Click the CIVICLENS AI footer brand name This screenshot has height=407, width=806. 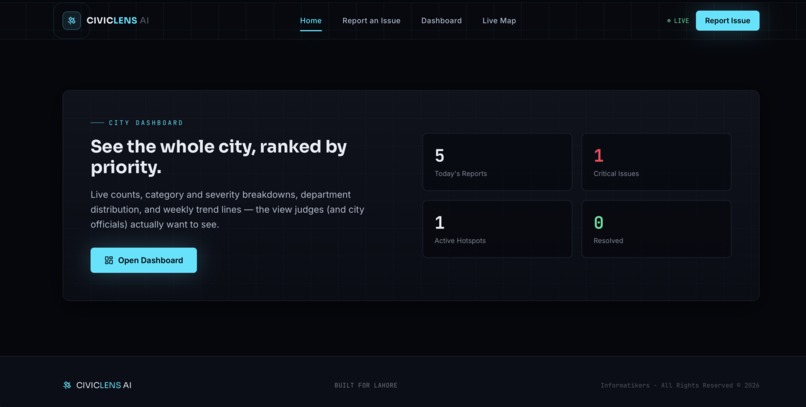103,385
